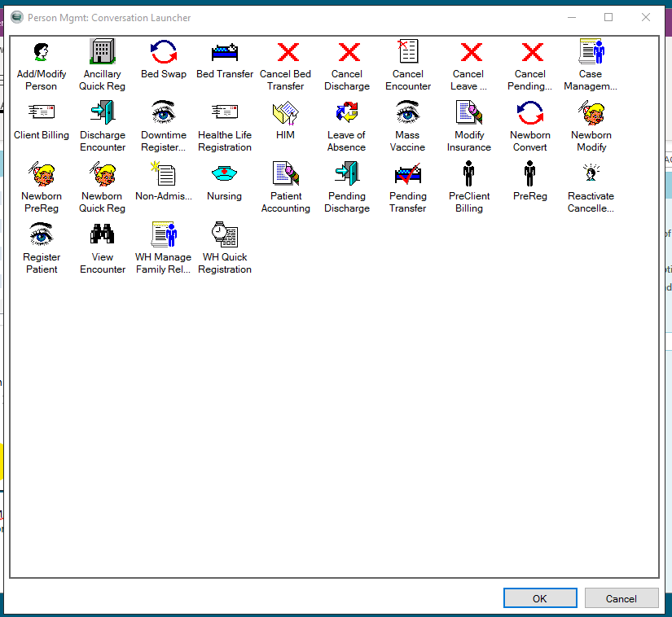Click the Cancel Encounter icon

click(x=408, y=53)
